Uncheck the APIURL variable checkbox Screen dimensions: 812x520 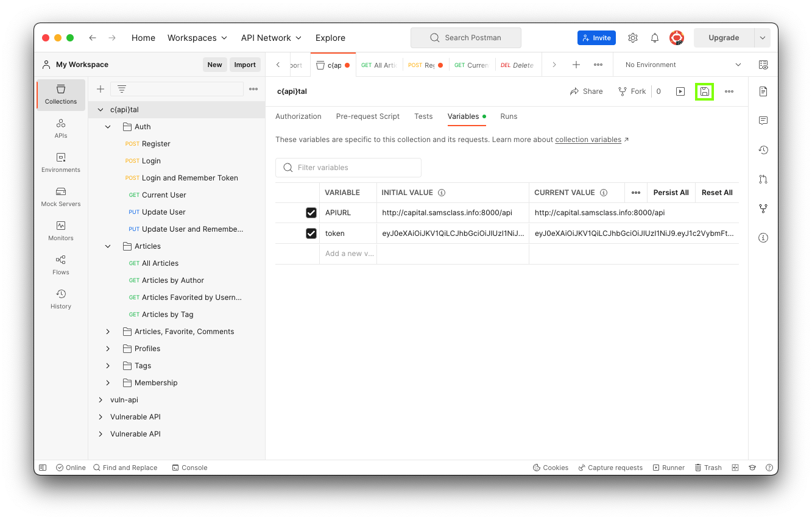pos(311,213)
